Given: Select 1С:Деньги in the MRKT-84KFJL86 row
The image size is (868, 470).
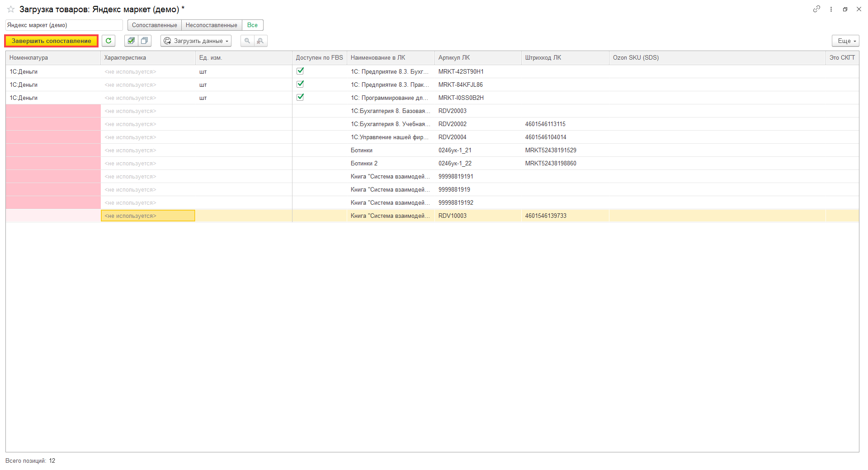Looking at the screenshot, I should pos(53,85).
